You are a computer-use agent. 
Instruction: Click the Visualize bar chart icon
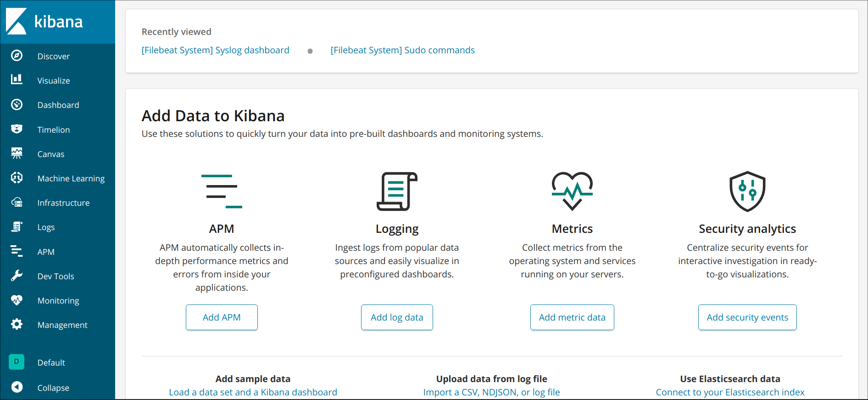17,79
